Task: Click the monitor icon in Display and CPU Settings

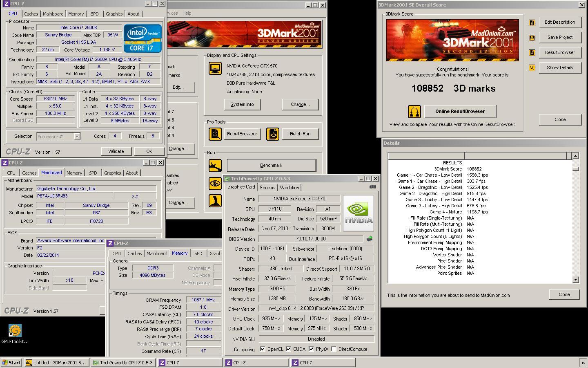Action: click(215, 68)
